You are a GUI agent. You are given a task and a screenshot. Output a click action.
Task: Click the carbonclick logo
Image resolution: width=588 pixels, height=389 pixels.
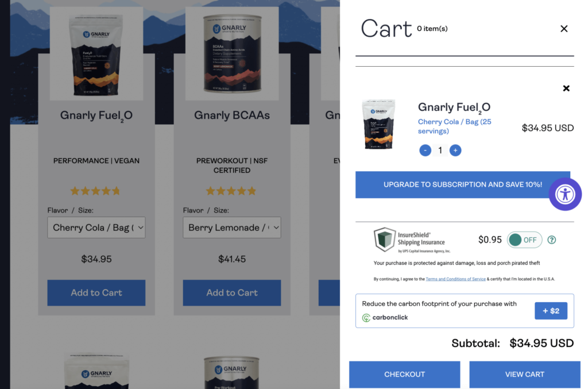pos(385,317)
